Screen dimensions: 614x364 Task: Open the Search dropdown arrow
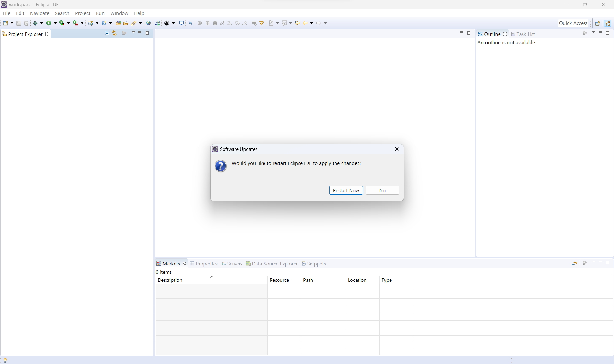pyautogui.click(x=140, y=23)
